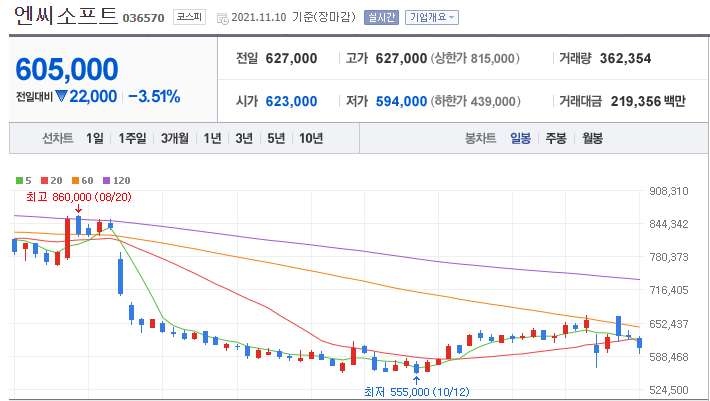710x401 pixels.
Task: Select the 5년 line chart tab
Action: pos(276,138)
